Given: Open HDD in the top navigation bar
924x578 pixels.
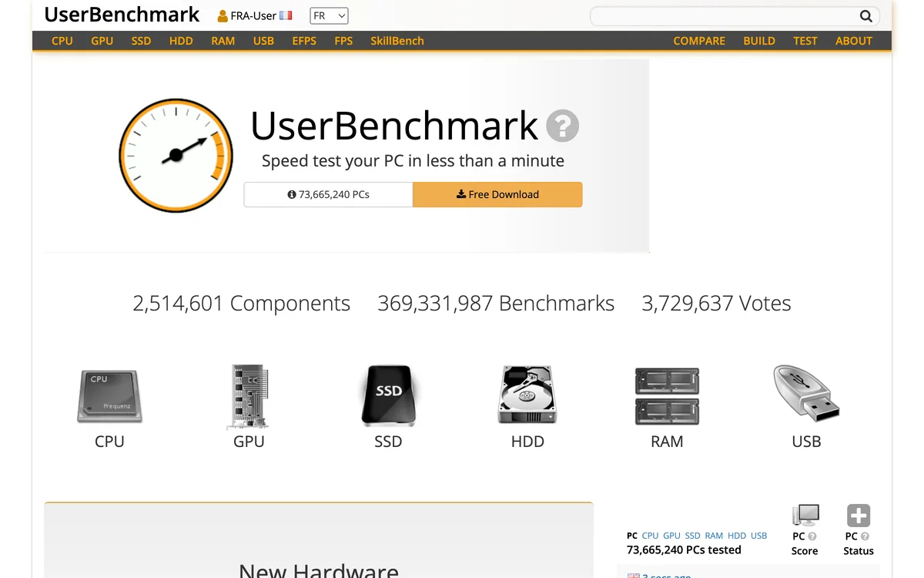Looking at the screenshot, I should tap(181, 41).
